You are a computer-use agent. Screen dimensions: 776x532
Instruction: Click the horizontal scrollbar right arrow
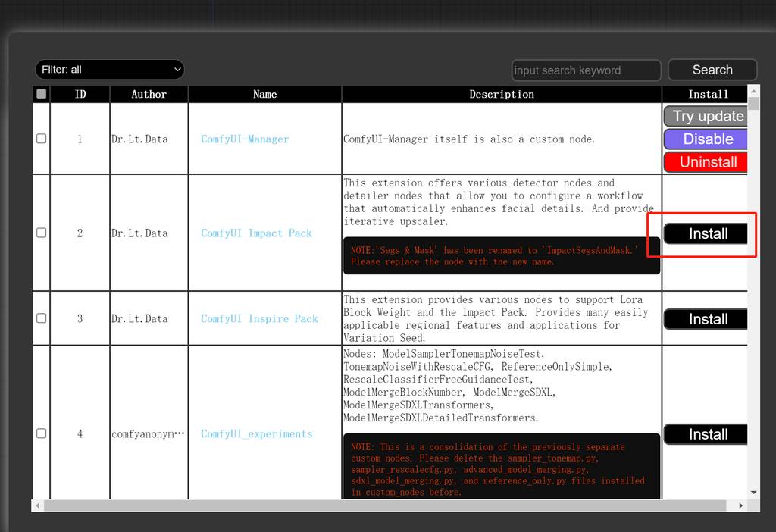point(741,505)
